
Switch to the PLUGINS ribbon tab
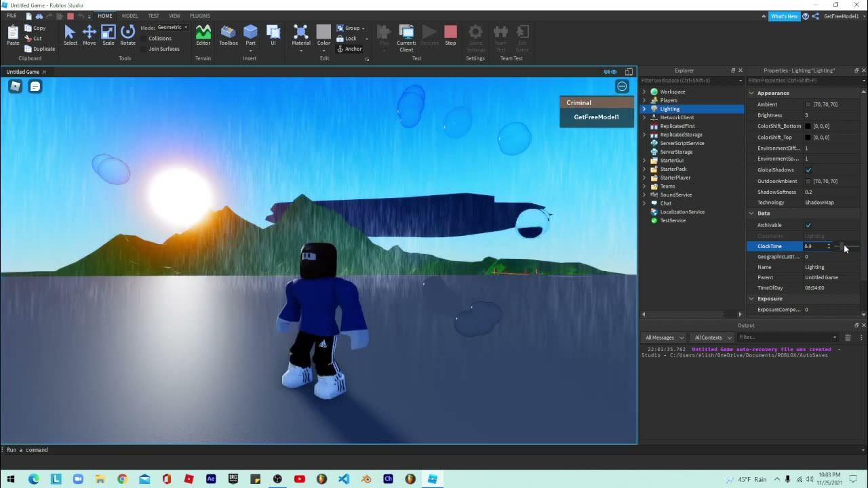199,16
